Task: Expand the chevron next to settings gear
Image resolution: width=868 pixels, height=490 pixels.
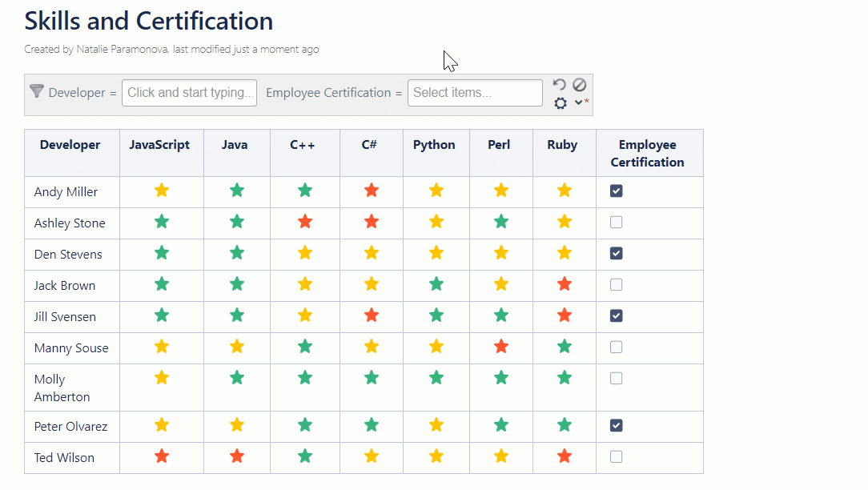Action: [x=578, y=102]
